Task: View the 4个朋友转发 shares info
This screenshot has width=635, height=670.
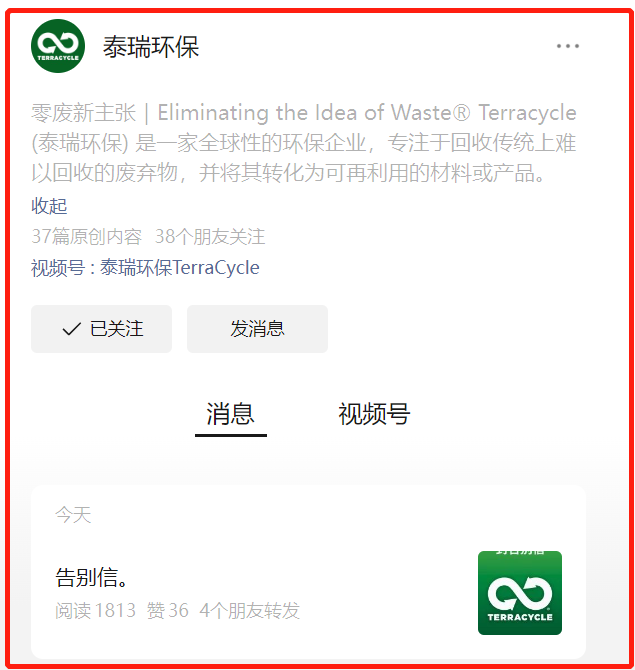Action: pos(250,610)
